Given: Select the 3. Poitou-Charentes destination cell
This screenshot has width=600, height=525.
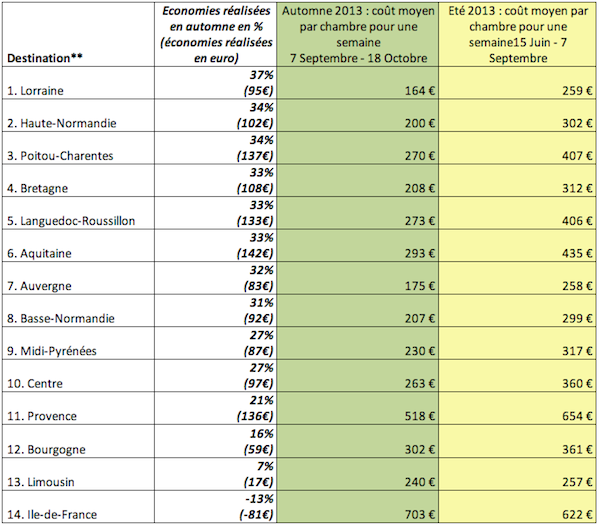Looking at the screenshot, I should click(62, 156).
